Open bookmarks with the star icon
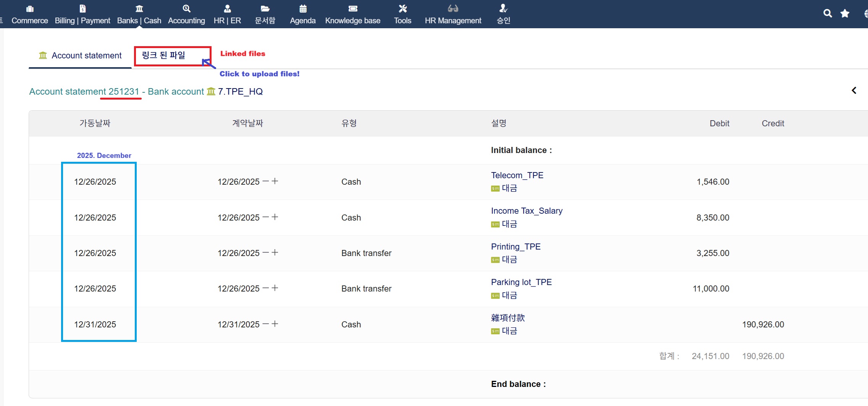Image resolution: width=868 pixels, height=406 pixels. 845,14
